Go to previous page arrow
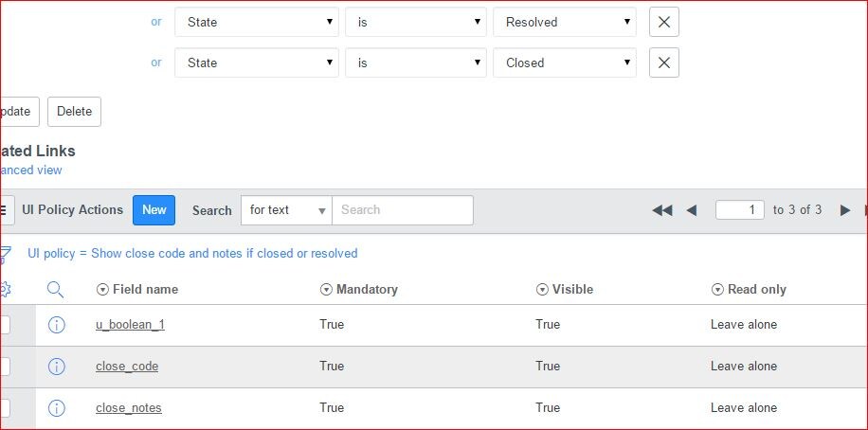868x430 pixels. click(692, 210)
